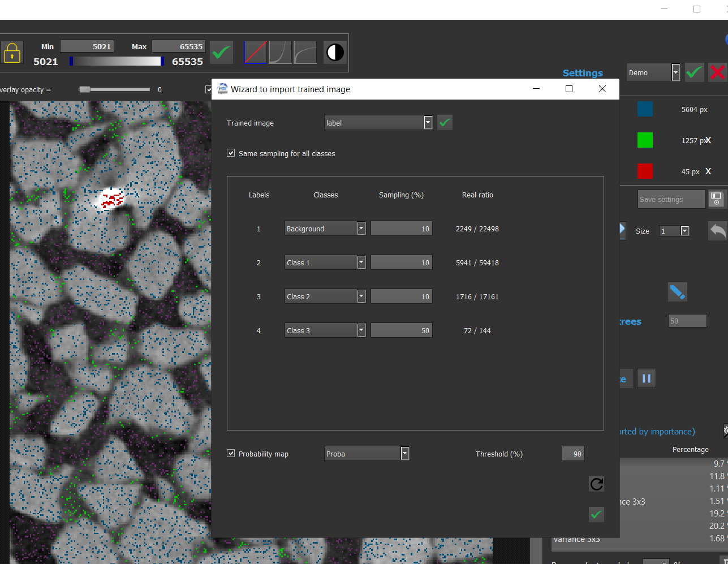Click the pause icon on the right panel
The width and height of the screenshot is (728, 564).
(646, 378)
